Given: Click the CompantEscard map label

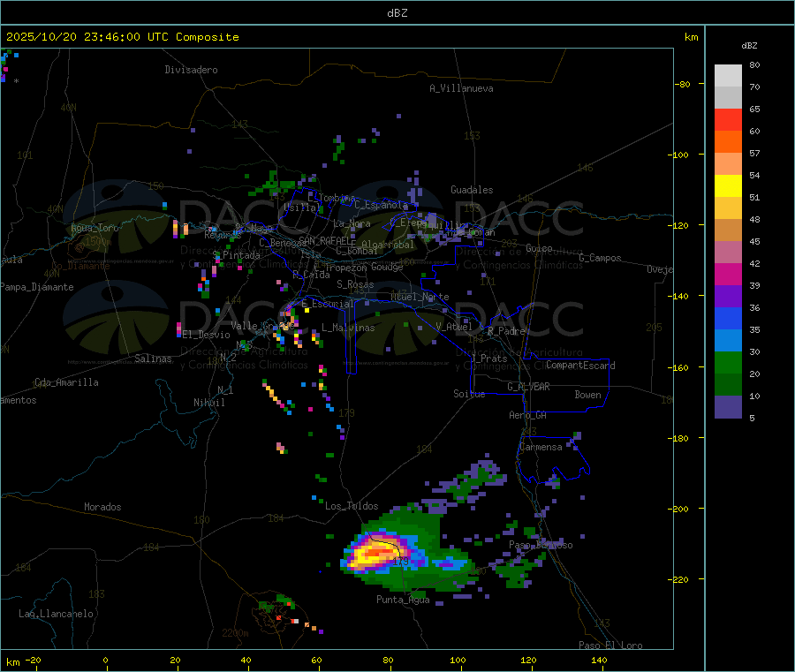Looking at the screenshot, I should point(580,365).
